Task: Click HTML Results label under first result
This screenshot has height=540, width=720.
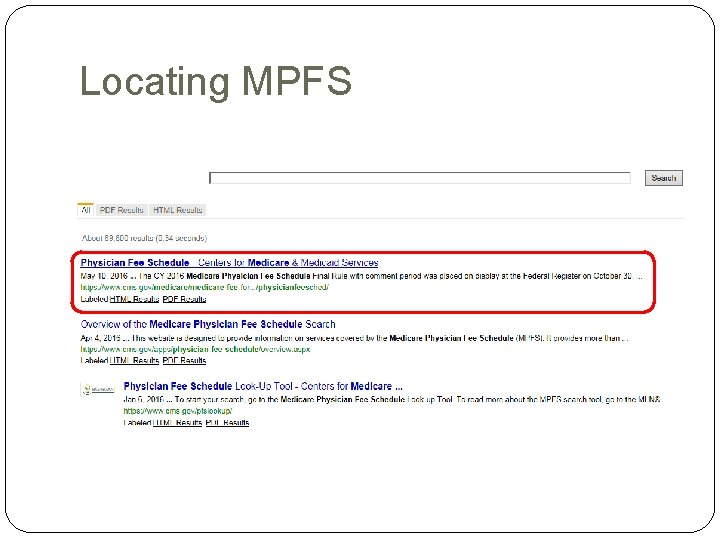Action: 135,299
